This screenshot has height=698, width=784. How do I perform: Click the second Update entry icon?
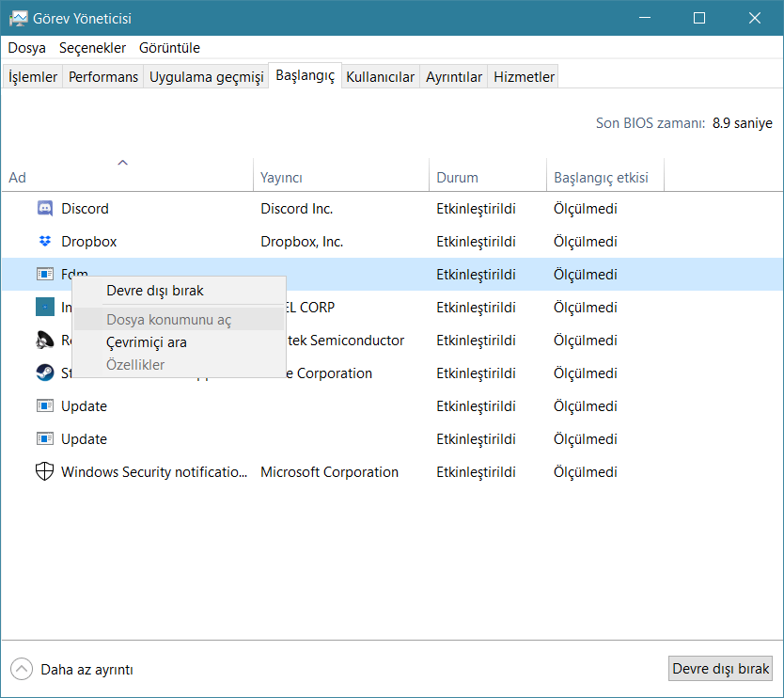pyautogui.click(x=45, y=438)
